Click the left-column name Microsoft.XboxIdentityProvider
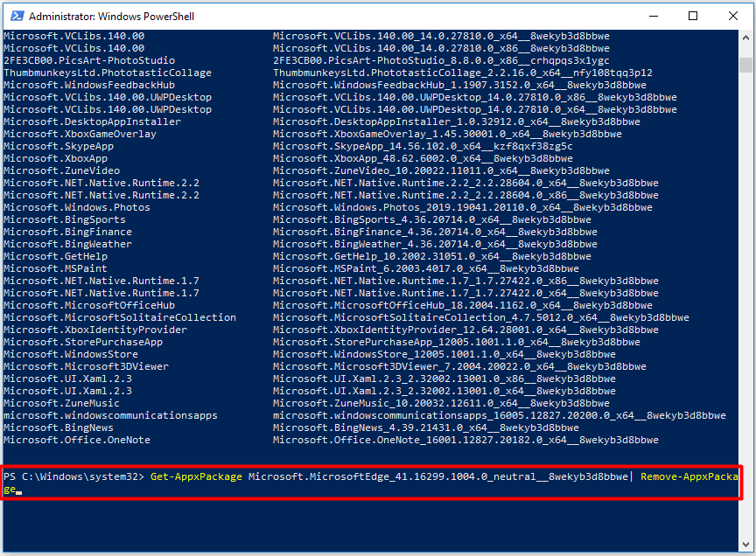Image resolution: width=756 pixels, height=556 pixels. [95, 330]
